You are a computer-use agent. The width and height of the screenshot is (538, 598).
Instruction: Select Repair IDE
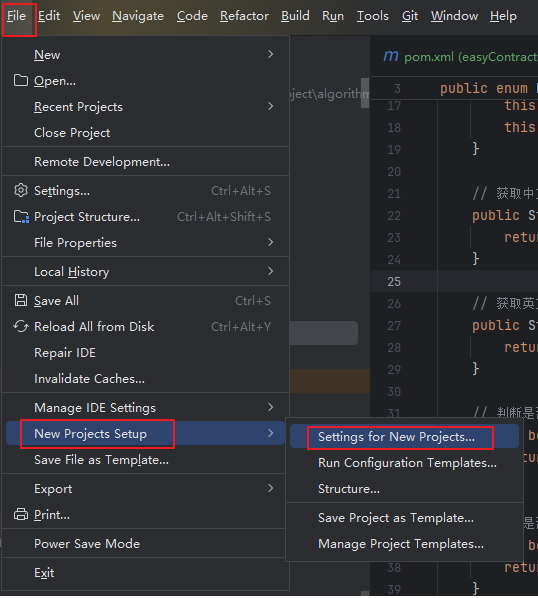[145, 352]
